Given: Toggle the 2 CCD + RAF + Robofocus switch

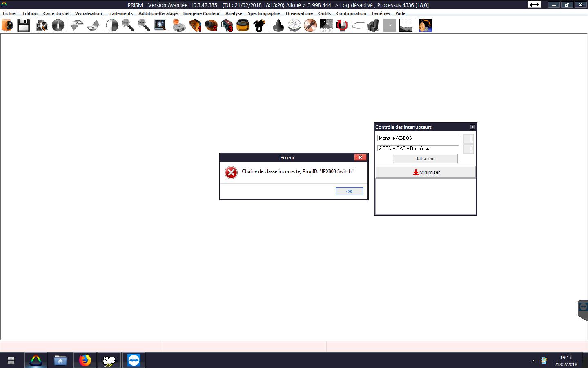Looking at the screenshot, I should click(x=468, y=149).
